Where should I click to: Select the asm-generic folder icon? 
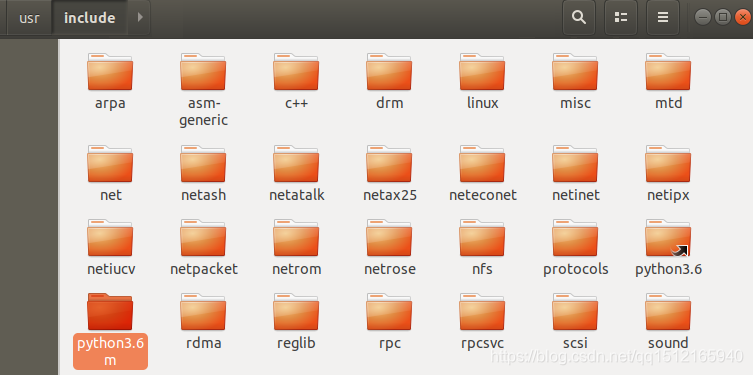(203, 72)
